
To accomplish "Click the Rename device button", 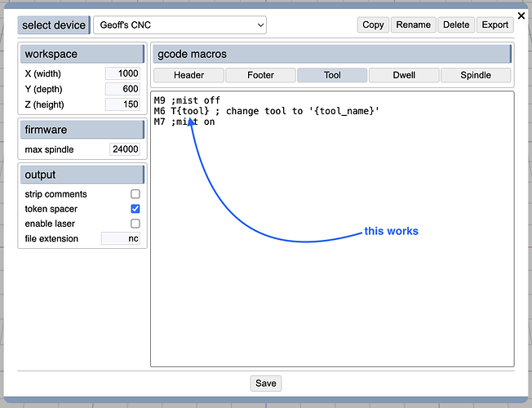I will click(x=414, y=24).
